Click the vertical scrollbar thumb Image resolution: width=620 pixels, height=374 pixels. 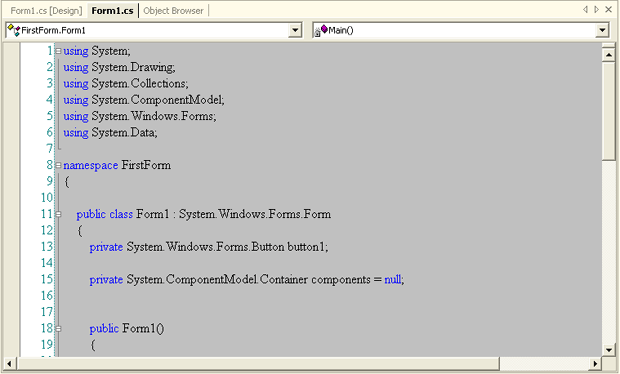click(x=609, y=111)
